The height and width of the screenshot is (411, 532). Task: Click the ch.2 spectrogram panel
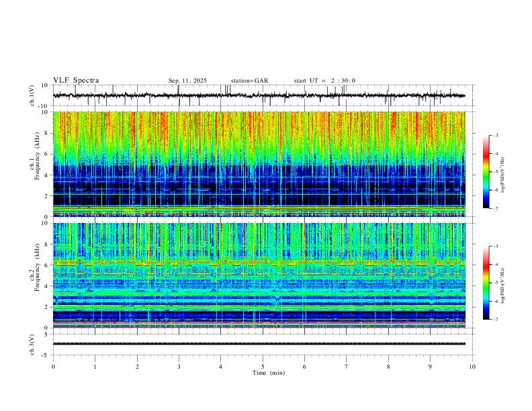coord(259,275)
